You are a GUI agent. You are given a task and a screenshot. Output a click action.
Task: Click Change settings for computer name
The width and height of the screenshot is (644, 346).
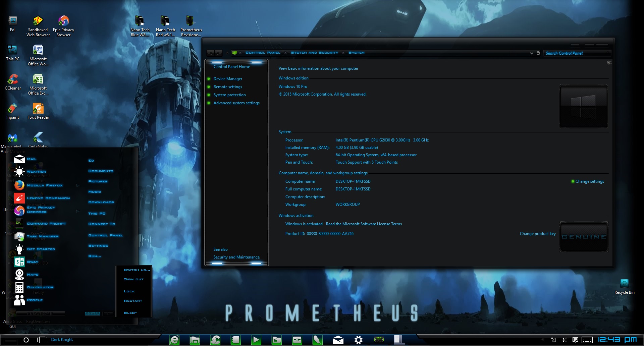click(590, 181)
